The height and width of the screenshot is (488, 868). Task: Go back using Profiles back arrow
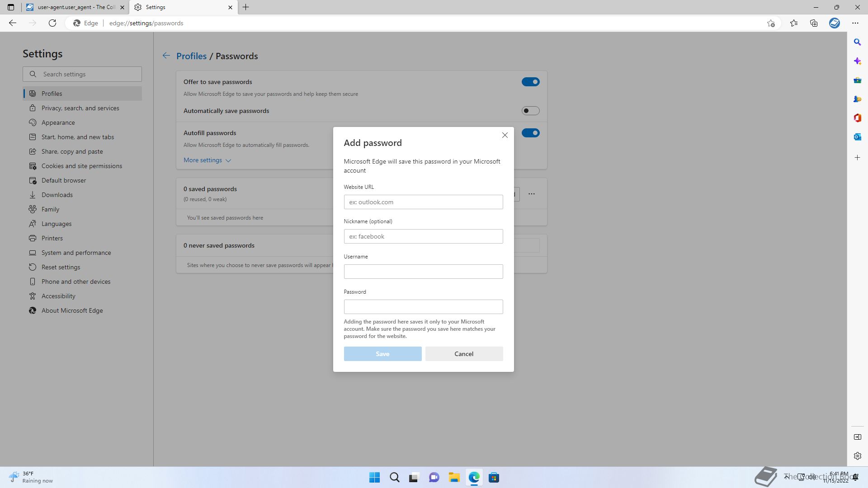(x=166, y=56)
